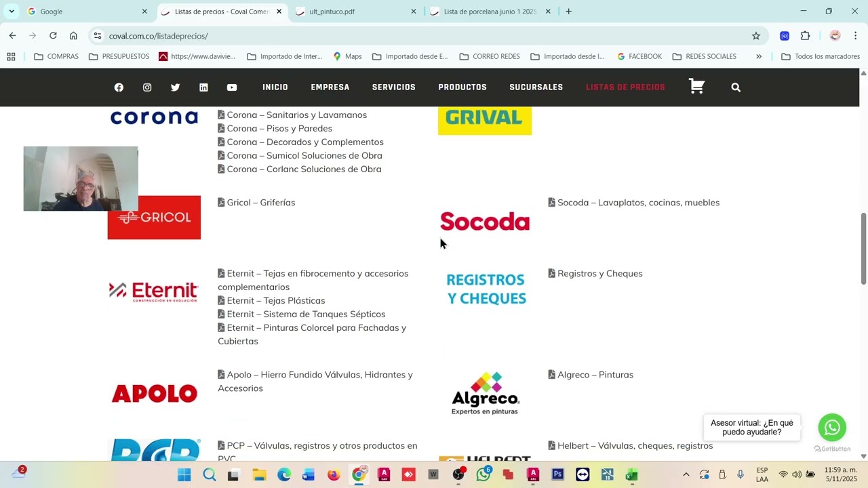The image size is (868, 488).
Task: Reload the current page
Action: point(53,36)
